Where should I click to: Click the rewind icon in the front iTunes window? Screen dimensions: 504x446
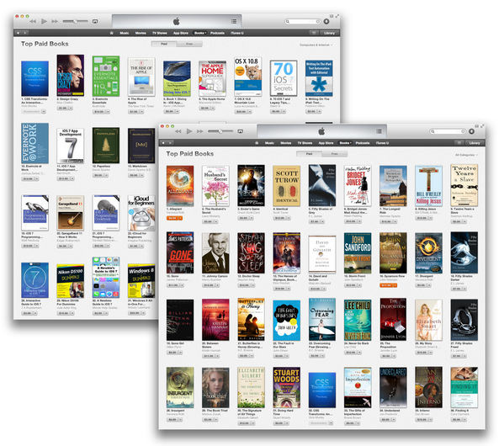[178, 131]
